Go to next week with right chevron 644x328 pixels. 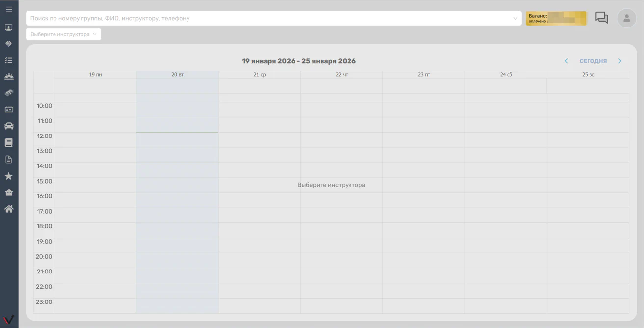tap(620, 61)
